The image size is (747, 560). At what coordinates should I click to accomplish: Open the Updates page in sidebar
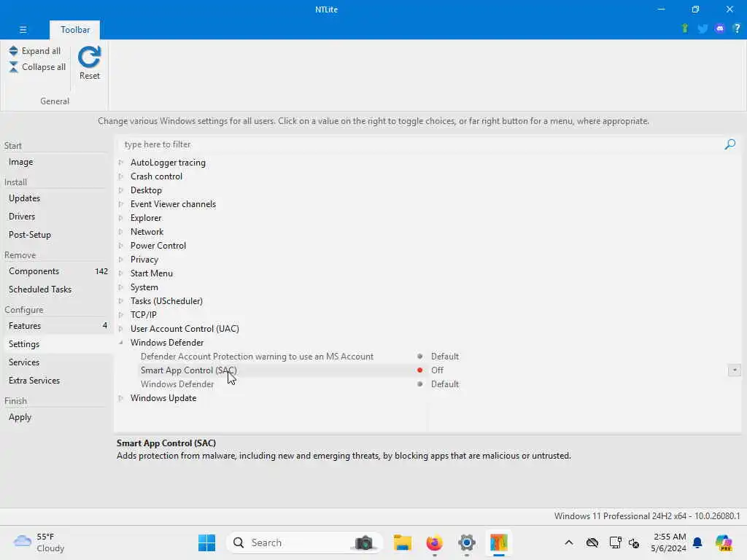pos(24,198)
